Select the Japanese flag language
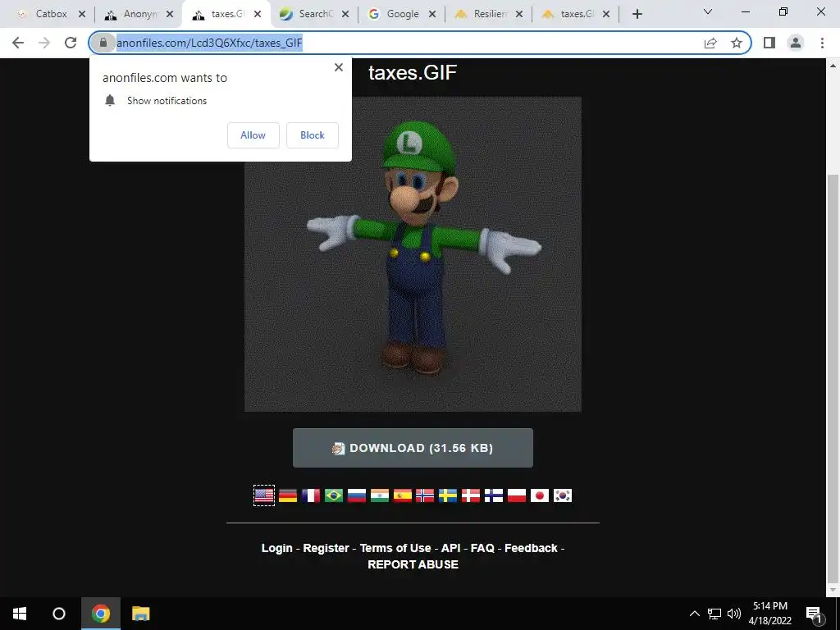The width and height of the screenshot is (840, 630). point(540,495)
